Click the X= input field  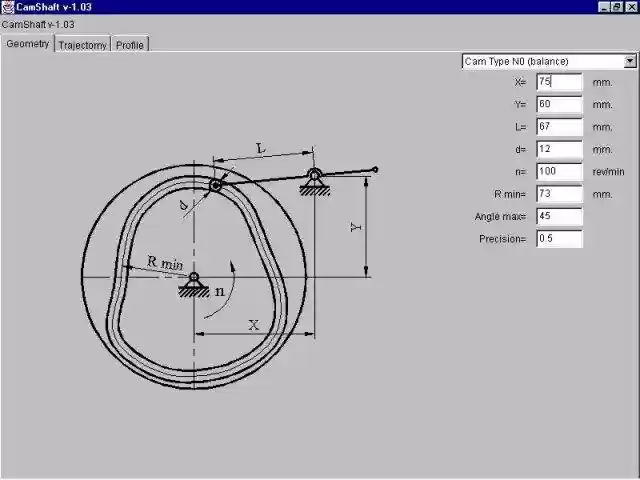click(559, 82)
